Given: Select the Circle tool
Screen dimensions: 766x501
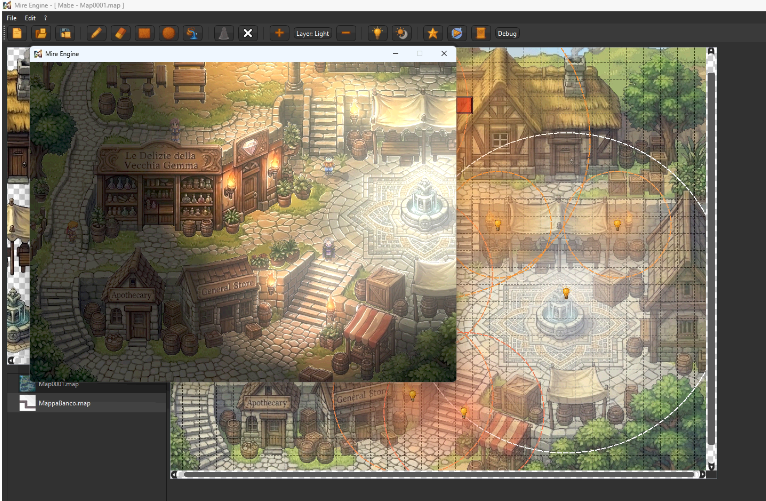Looking at the screenshot, I should point(169,33).
